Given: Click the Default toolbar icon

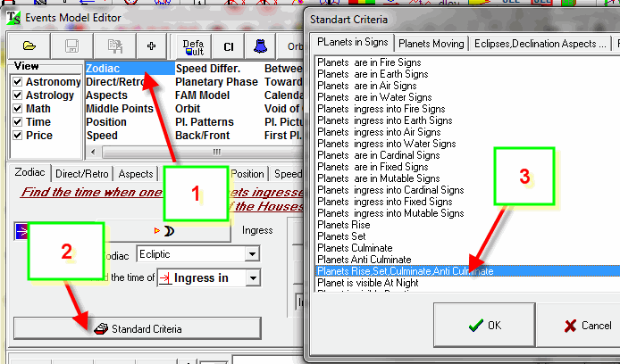Looking at the screenshot, I should click(x=193, y=45).
